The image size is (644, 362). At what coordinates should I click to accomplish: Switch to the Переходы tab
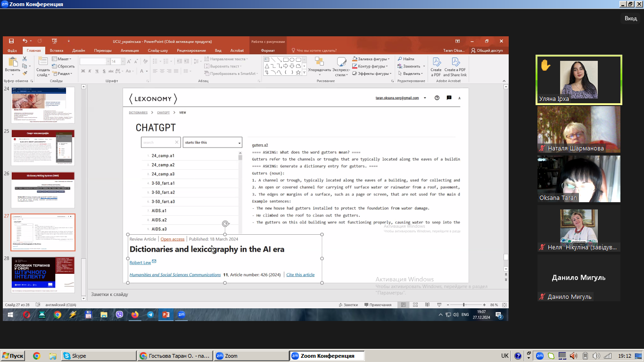pyautogui.click(x=103, y=50)
